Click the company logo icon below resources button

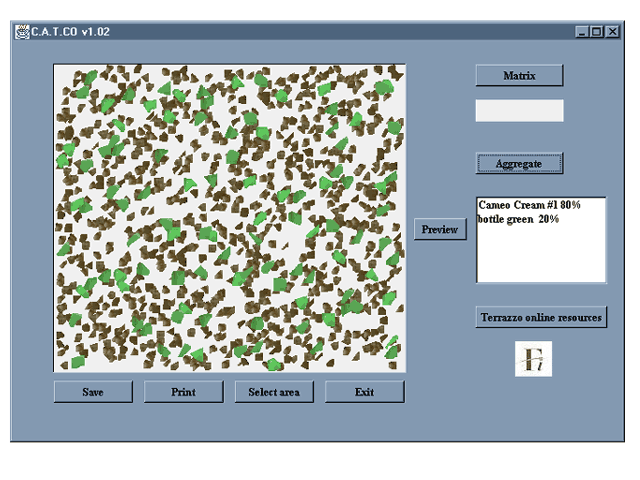point(533,359)
